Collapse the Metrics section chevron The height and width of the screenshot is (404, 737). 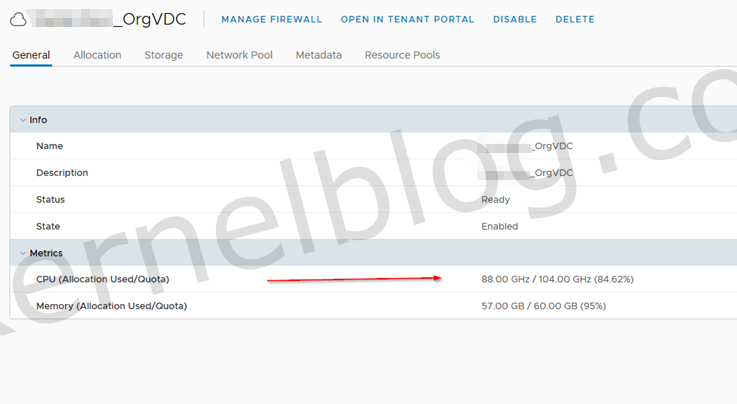click(x=23, y=253)
